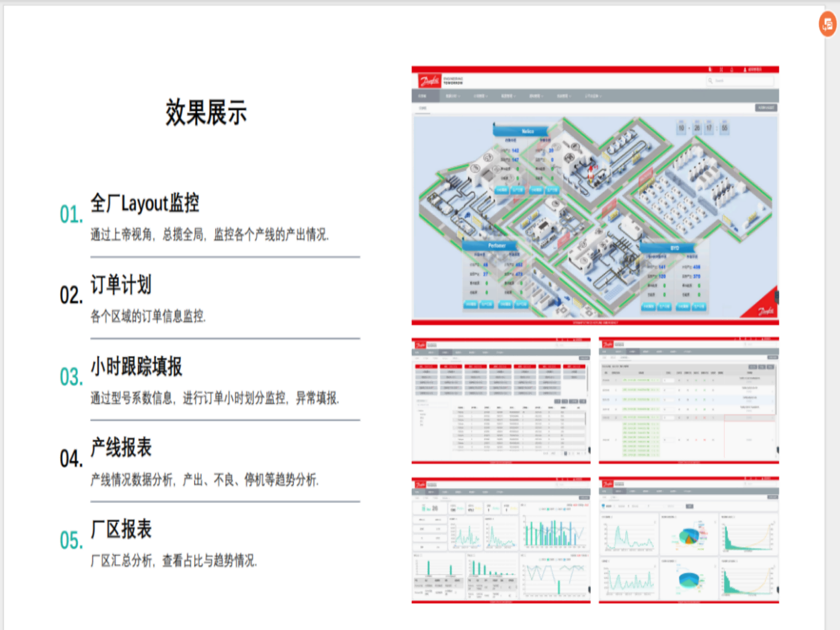
Task: Click the orange floating screen-share icon
Action: 827,24
